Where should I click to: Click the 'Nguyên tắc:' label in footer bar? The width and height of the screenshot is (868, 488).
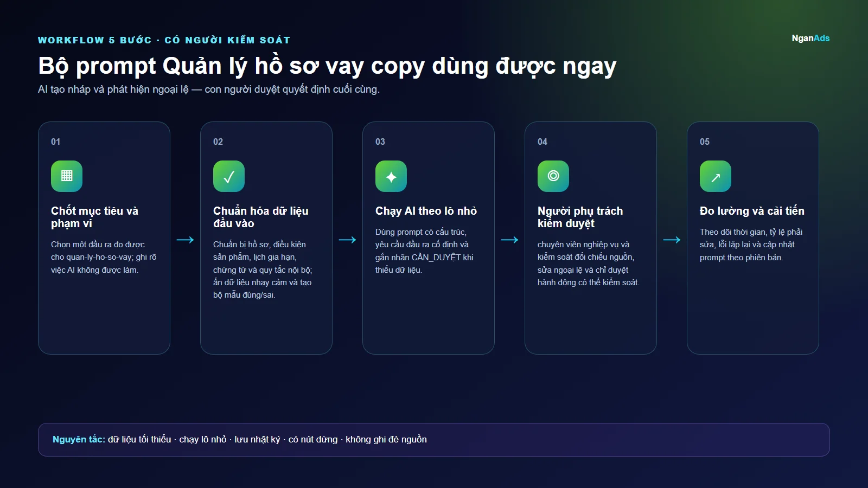79,439
